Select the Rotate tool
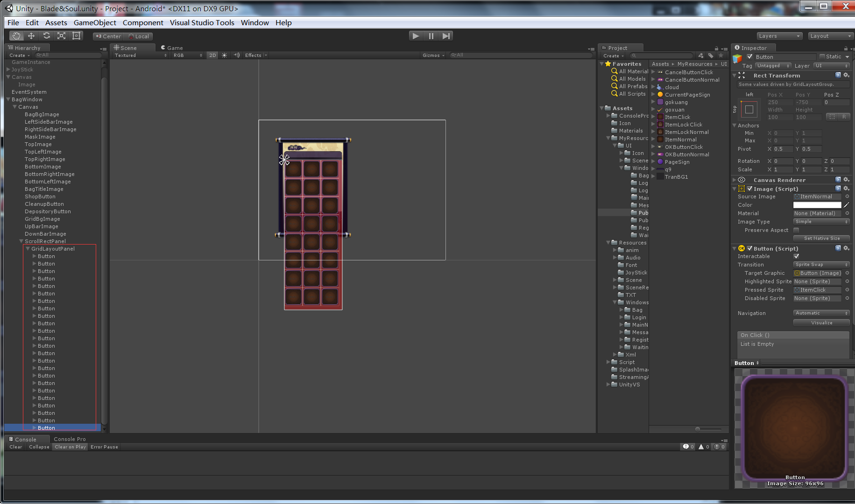Image resolution: width=855 pixels, height=504 pixels. pyautogui.click(x=46, y=35)
